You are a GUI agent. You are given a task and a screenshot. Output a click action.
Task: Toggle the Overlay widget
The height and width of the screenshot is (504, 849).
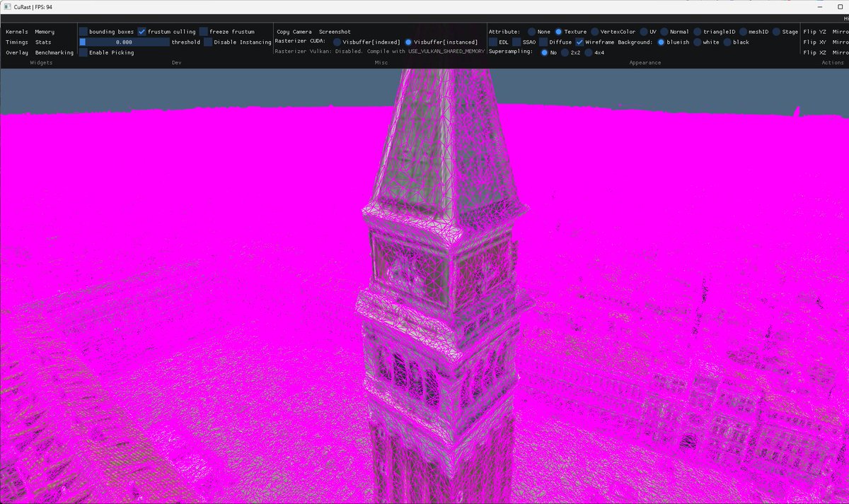tap(16, 52)
